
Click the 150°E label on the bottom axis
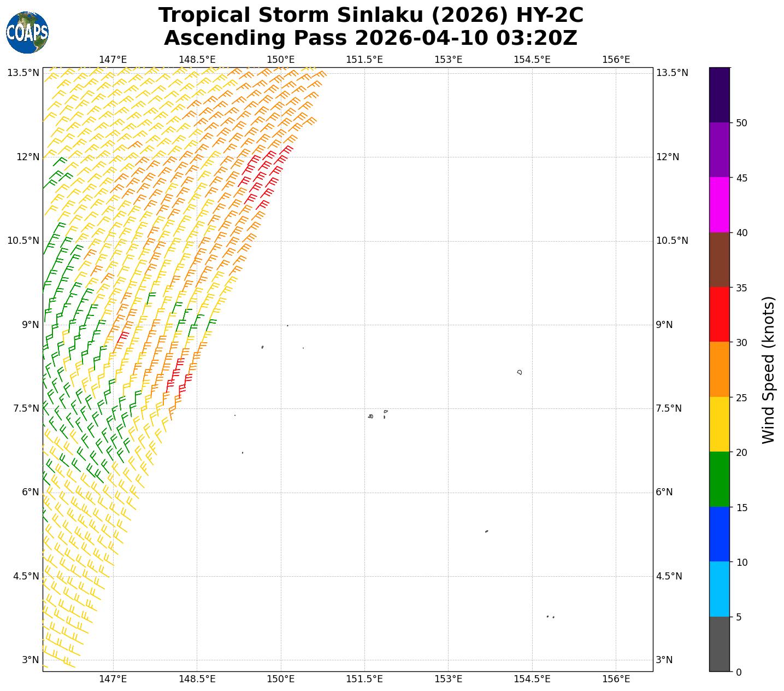tap(281, 679)
